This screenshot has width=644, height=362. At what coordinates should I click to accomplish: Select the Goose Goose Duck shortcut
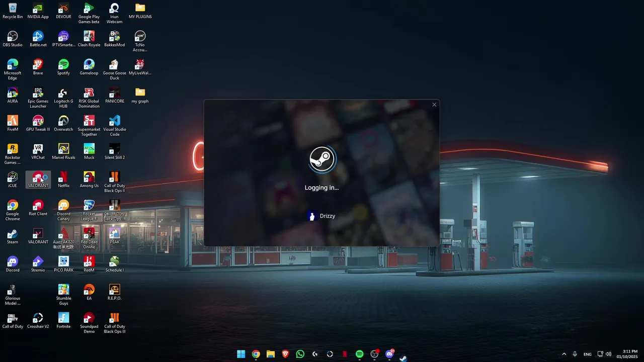115,70
